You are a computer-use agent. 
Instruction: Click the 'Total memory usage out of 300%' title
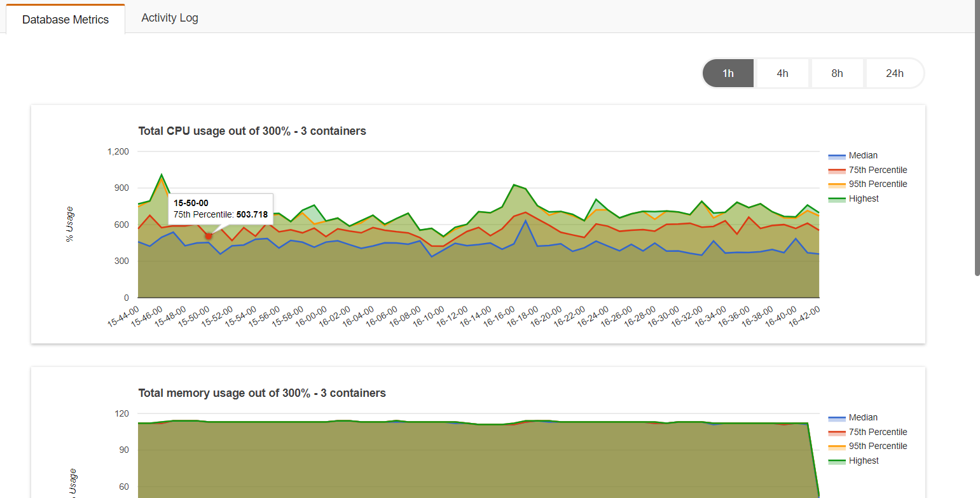point(262,393)
